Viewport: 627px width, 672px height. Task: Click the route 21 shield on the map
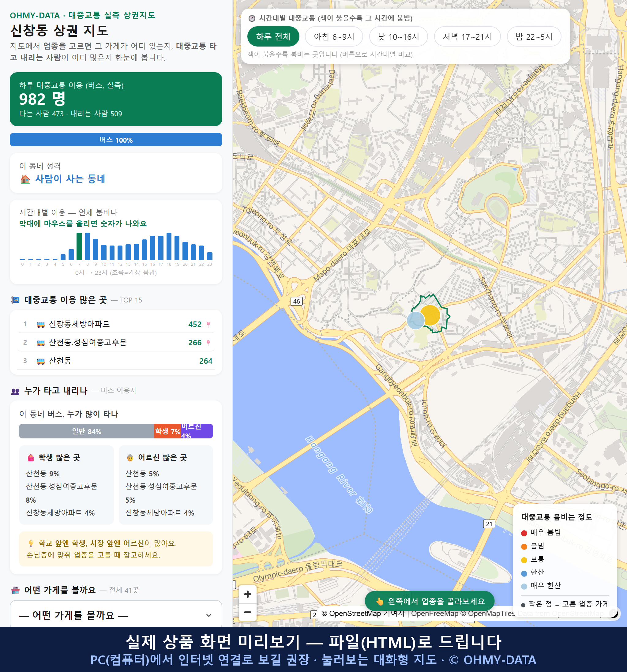(489, 524)
